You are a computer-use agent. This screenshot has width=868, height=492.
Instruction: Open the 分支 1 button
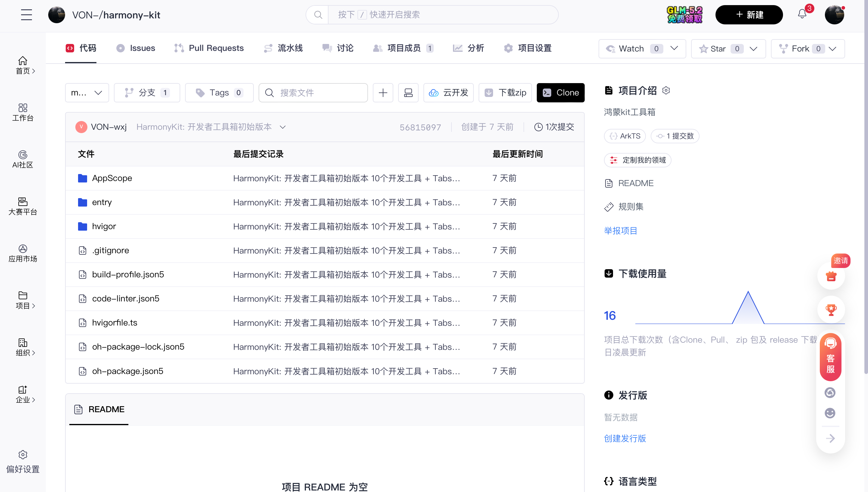coord(147,92)
